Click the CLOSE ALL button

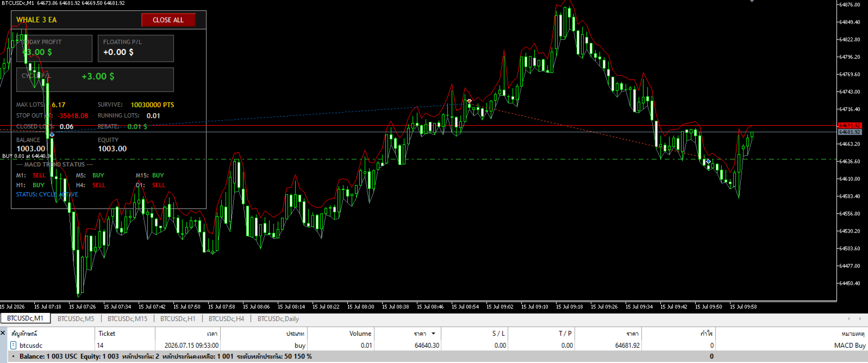tap(168, 20)
